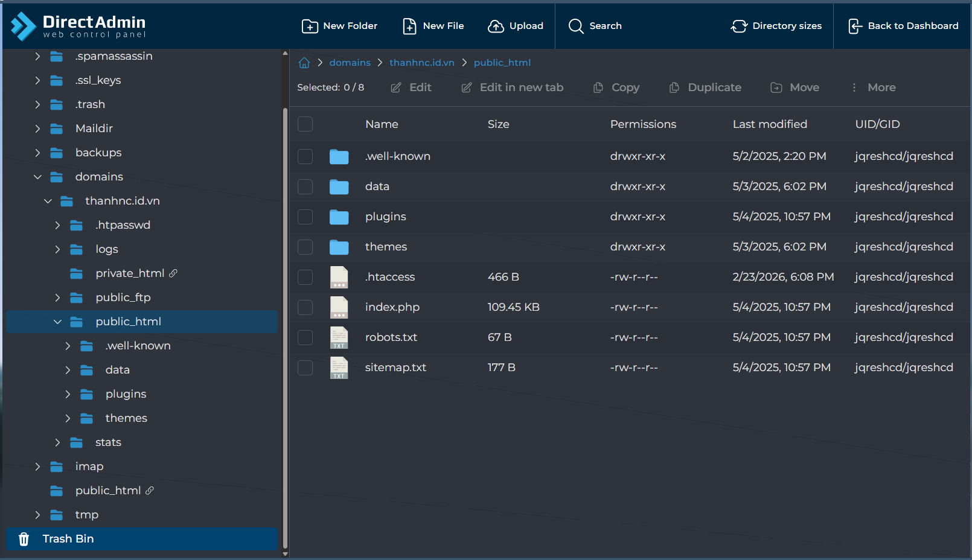This screenshot has height=560, width=972.
Task: Expand the logs tree folder
Action: point(57,249)
